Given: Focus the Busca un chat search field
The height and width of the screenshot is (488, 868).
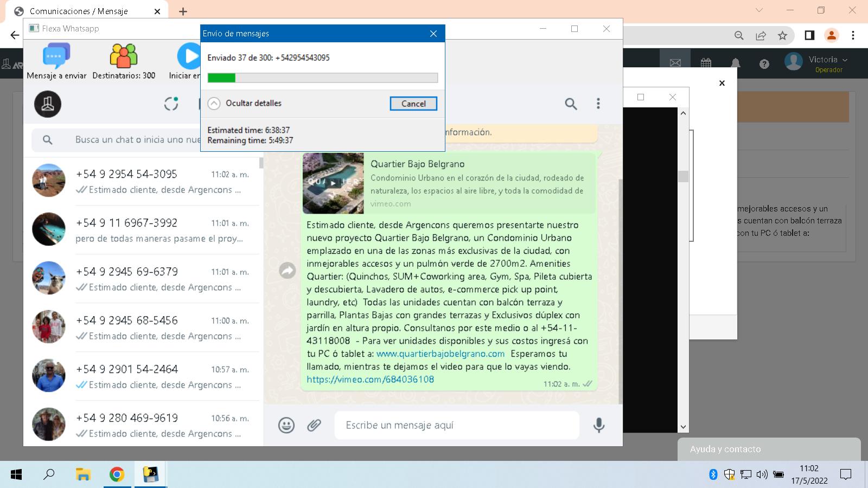Looking at the screenshot, I should coord(138,140).
